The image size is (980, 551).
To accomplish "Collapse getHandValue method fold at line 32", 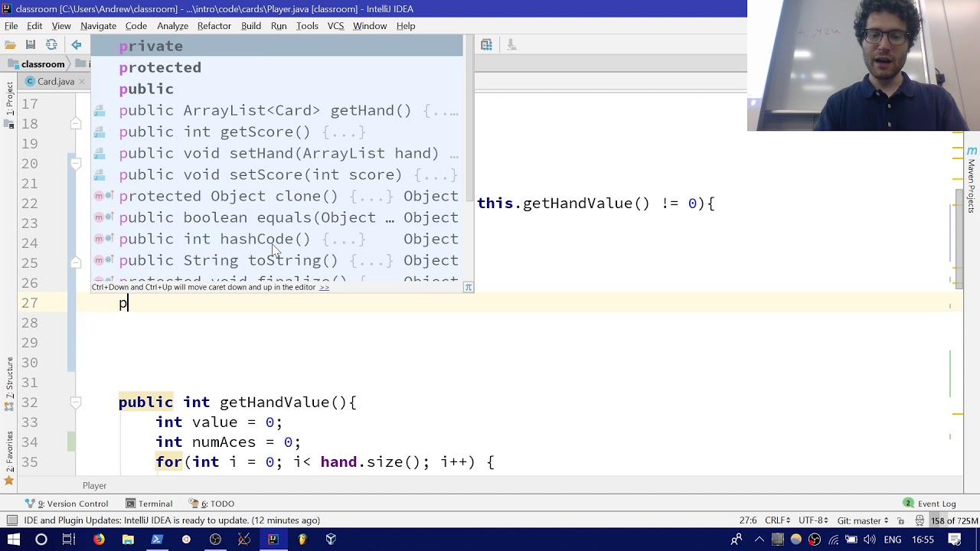I will click(x=75, y=402).
